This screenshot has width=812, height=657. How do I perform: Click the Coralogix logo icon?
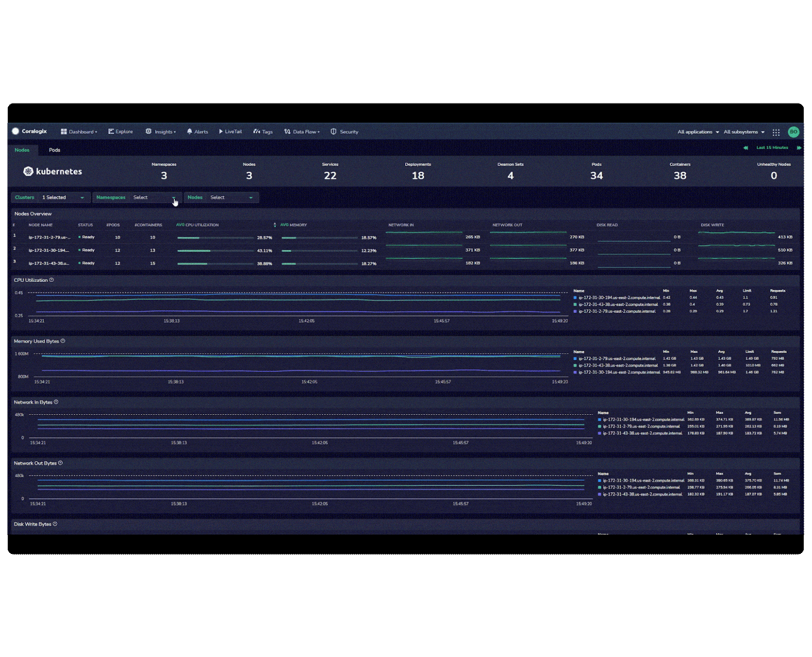point(15,131)
